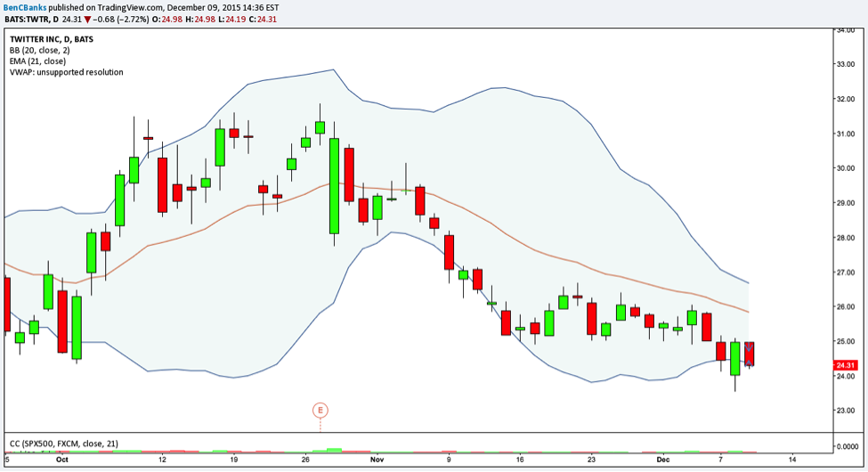Click the '9' date axis label
The height and width of the screenshot is (472, 868).
(x=449, y=460)
